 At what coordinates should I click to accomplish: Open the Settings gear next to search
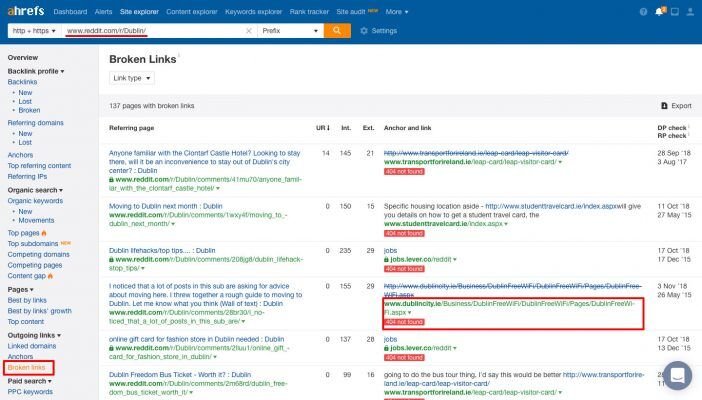377,31
